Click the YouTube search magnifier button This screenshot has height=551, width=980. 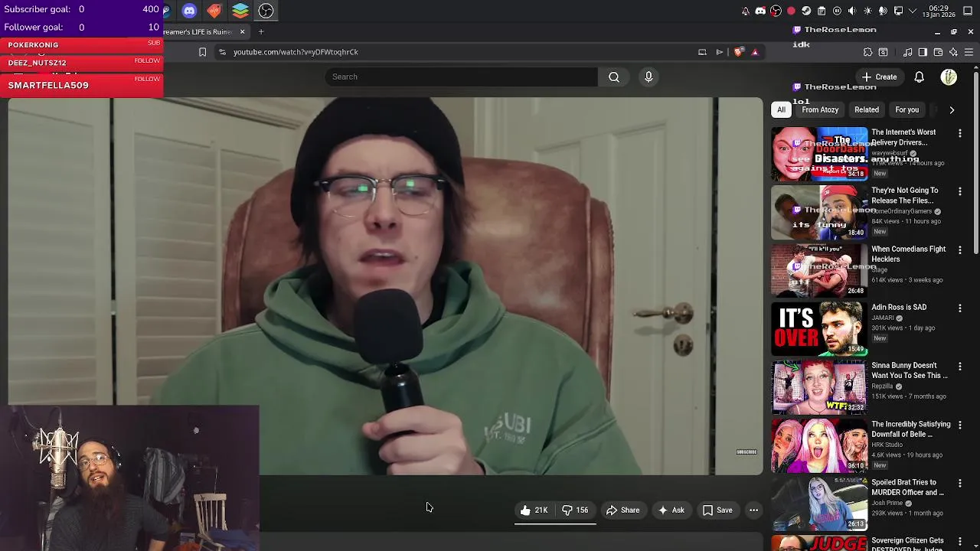(614, 77)
